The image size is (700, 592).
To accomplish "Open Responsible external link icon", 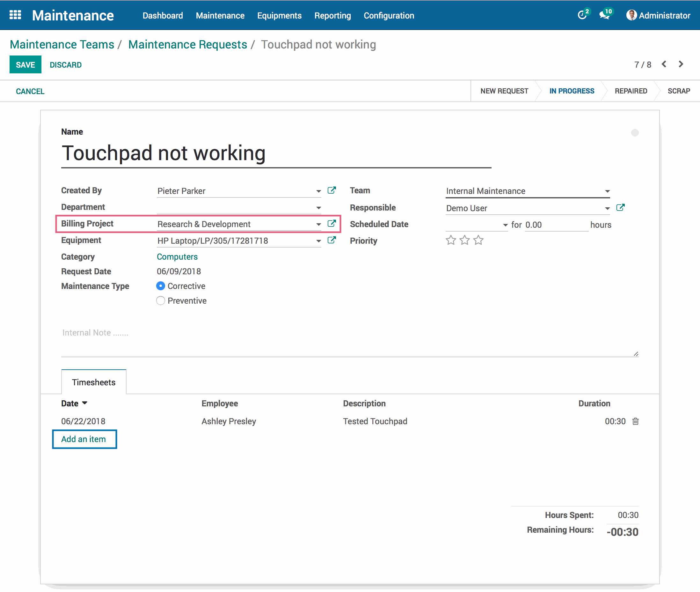I will tap(621, 207).
